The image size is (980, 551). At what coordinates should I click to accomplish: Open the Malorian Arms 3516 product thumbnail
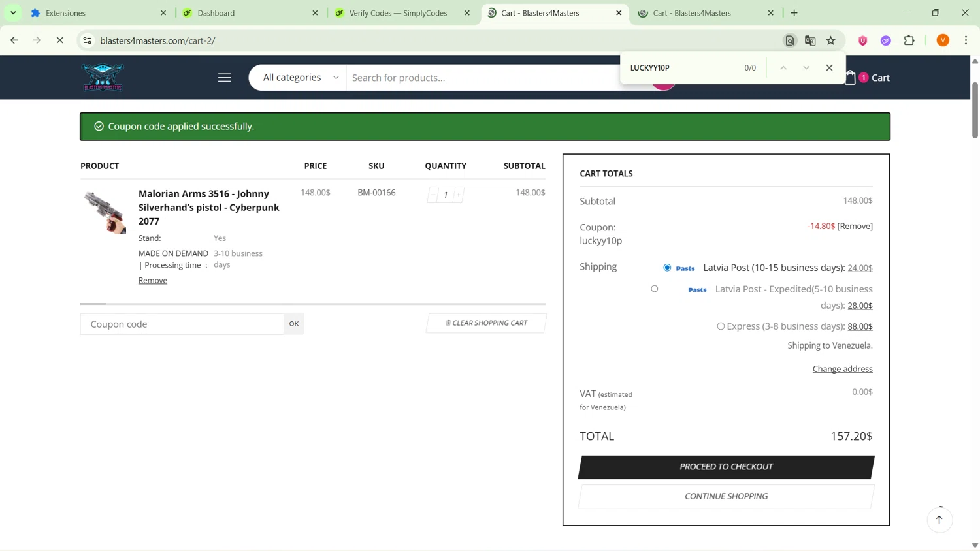pos(104,212)
